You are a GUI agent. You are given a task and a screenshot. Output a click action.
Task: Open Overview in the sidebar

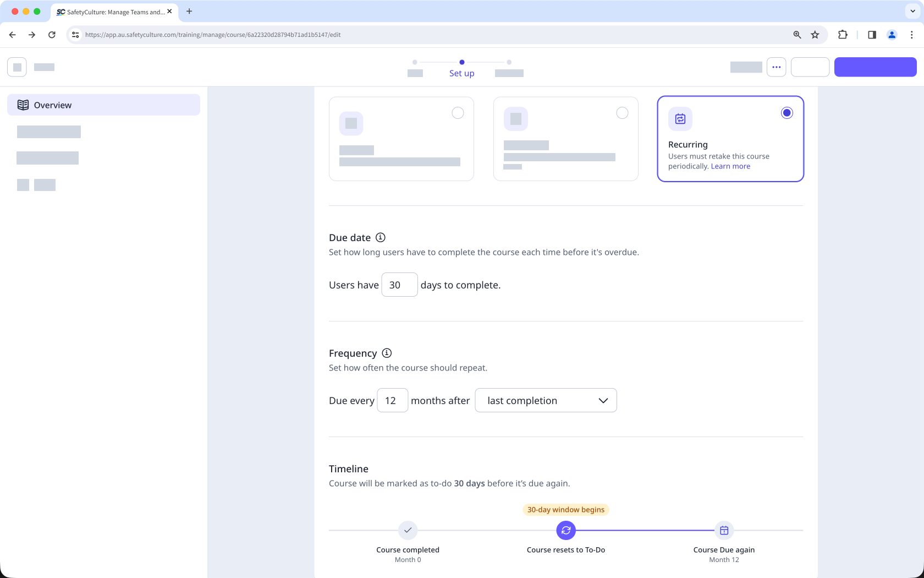[103, 105]
